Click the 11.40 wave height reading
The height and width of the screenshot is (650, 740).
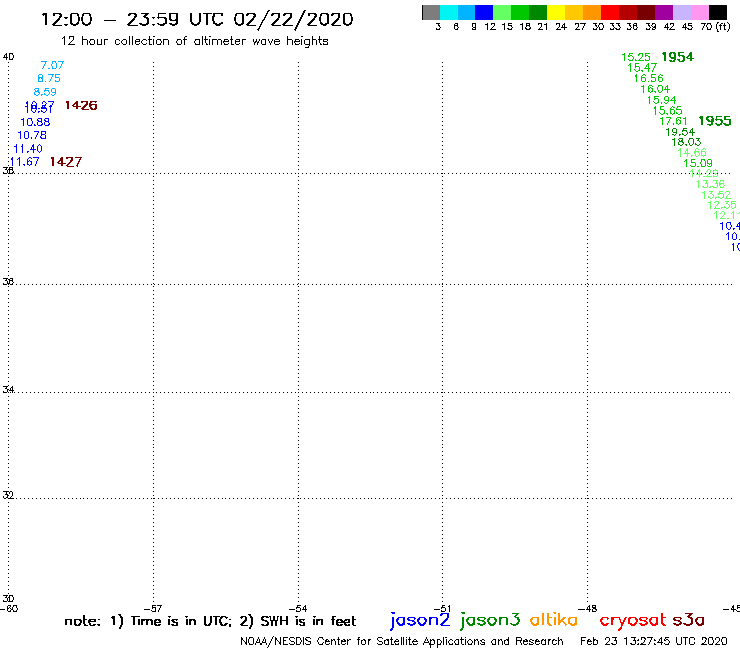click(x=28, y=149)
